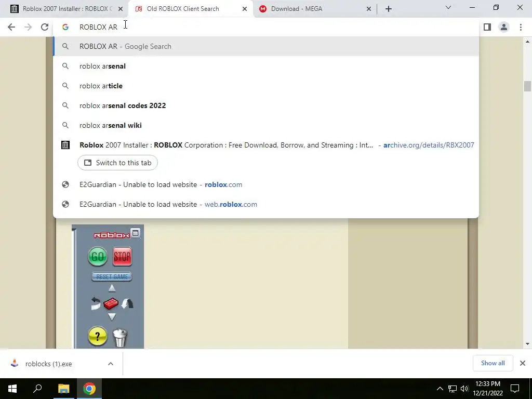The image size is (532, 399).
Task: Reload the page with the refresh icon
Action: (x=45, y=27)
